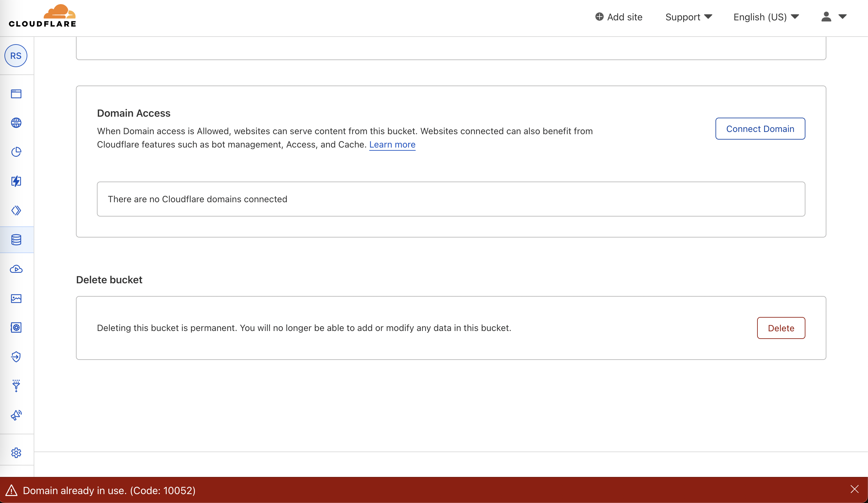The width and height of the screenshot is (868, 503).
Task: Click the Connect Domain button
Action: (x=760, y=128)
